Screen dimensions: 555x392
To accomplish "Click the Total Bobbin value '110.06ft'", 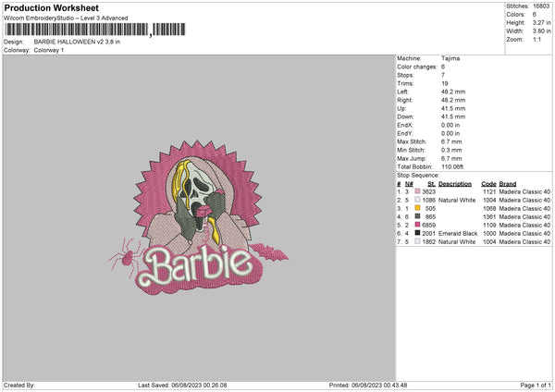I will 452,166.
